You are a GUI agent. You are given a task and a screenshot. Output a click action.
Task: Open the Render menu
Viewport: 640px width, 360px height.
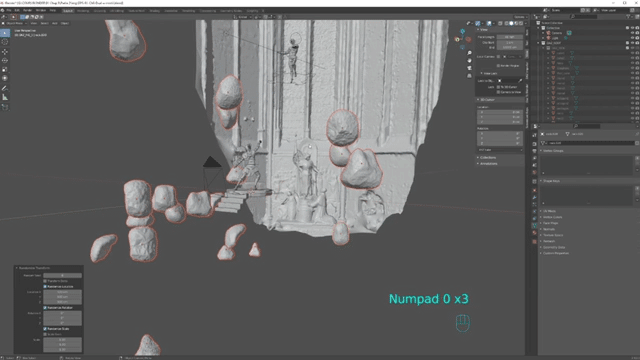[x=27, y=10]
